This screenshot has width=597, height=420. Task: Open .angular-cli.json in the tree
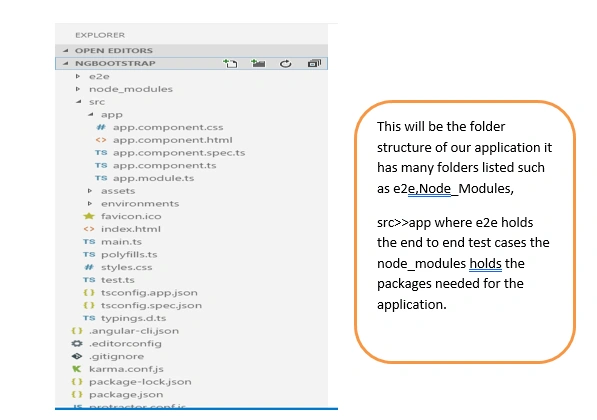134,331
